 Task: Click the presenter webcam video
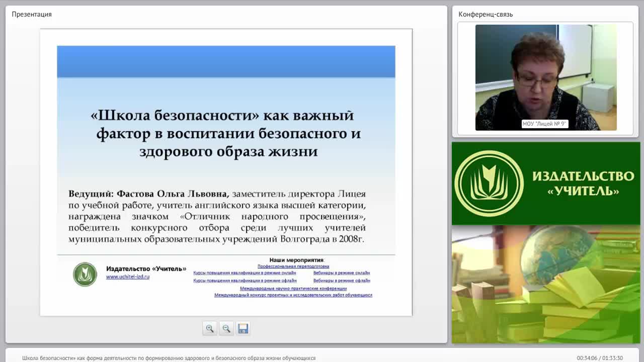(x=546, y=77)
